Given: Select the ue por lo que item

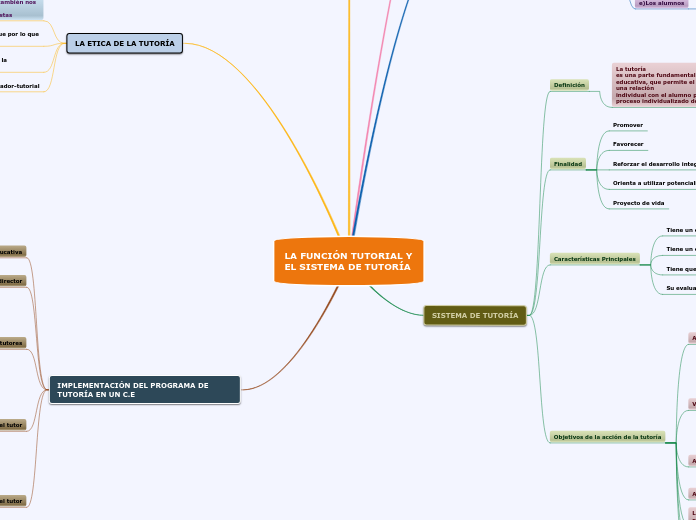Looking at the screenshot, I should pyautogui.click(x=20, y=34).
